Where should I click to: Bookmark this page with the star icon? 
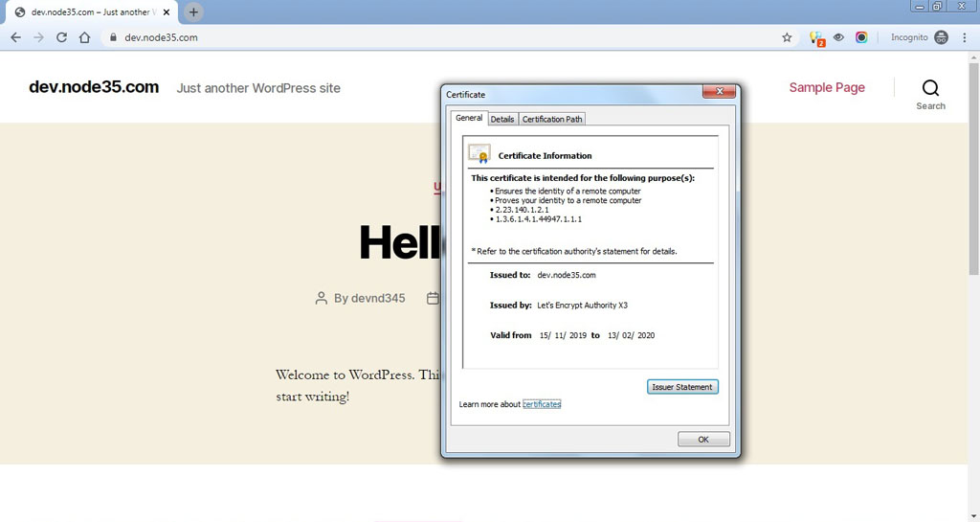pyautogui.click(x=787, y=37)
